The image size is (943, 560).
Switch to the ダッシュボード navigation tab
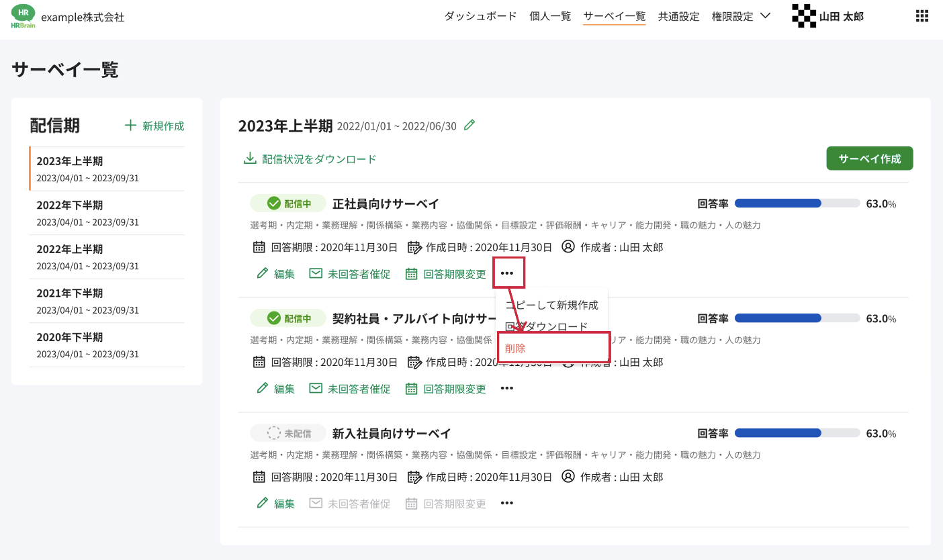[480, 16]
